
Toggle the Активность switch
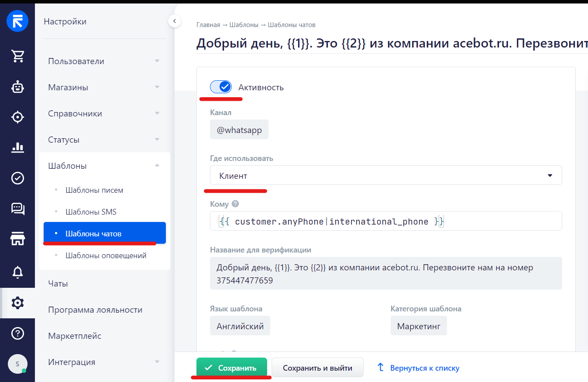[x=221, y=87]
